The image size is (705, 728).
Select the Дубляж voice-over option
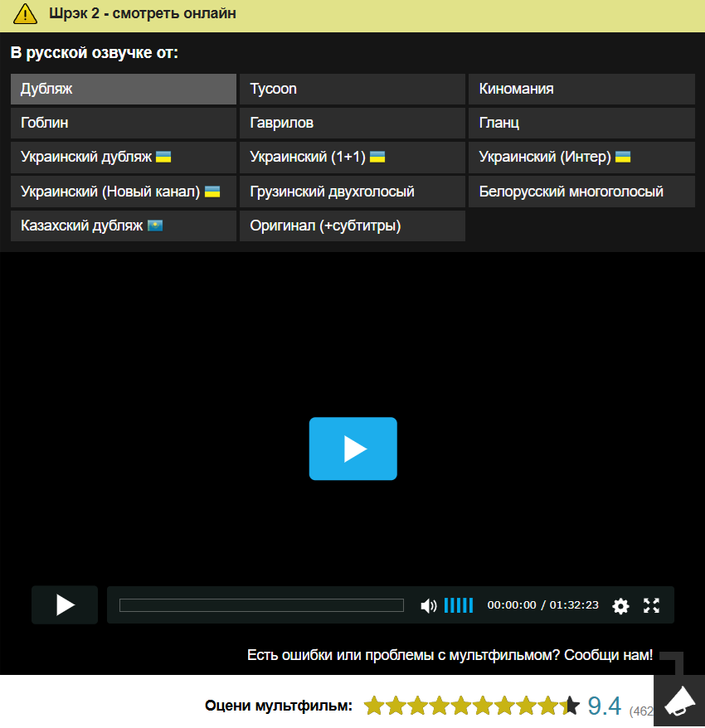pos(124,90)
